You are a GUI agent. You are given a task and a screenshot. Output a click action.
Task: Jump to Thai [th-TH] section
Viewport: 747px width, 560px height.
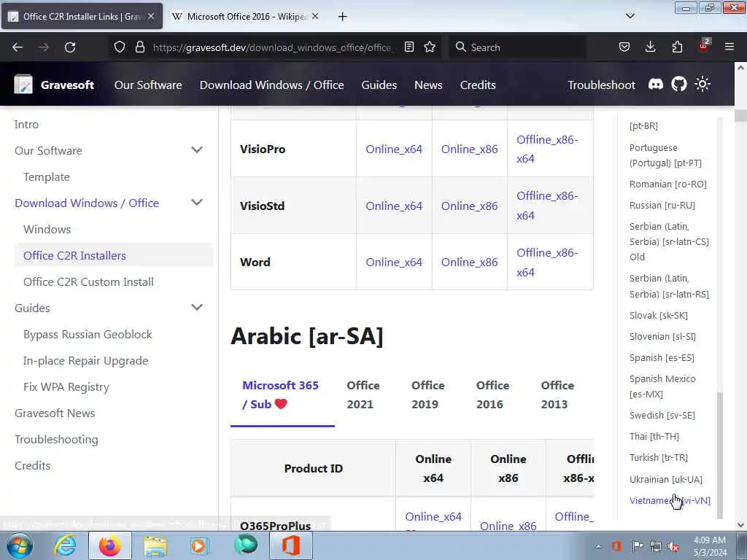(654, 436)
